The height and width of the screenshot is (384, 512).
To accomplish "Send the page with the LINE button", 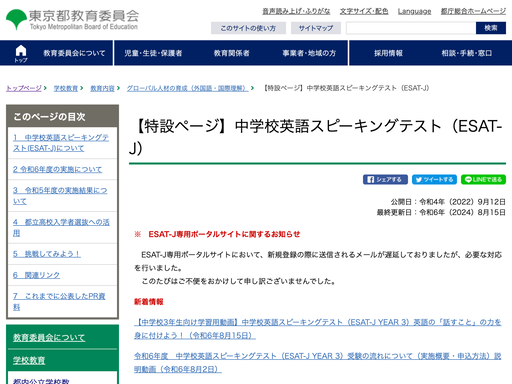I will (483, 180).
